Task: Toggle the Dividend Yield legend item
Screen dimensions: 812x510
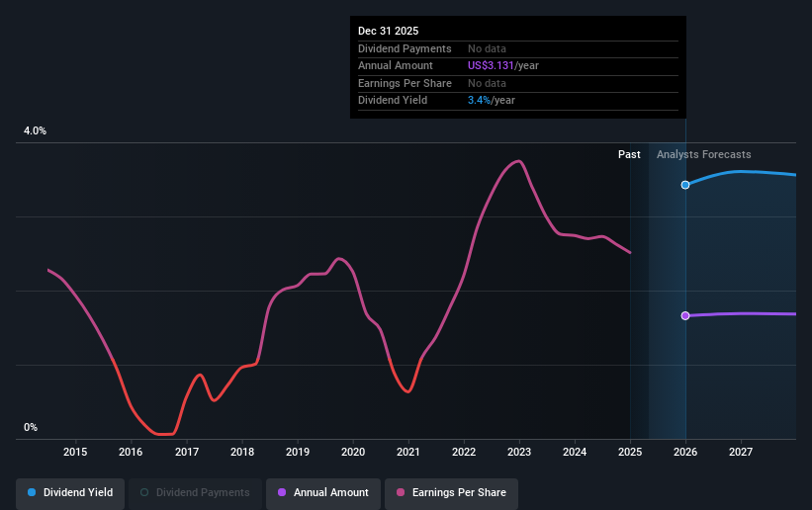Action: (x=70, y=493)
